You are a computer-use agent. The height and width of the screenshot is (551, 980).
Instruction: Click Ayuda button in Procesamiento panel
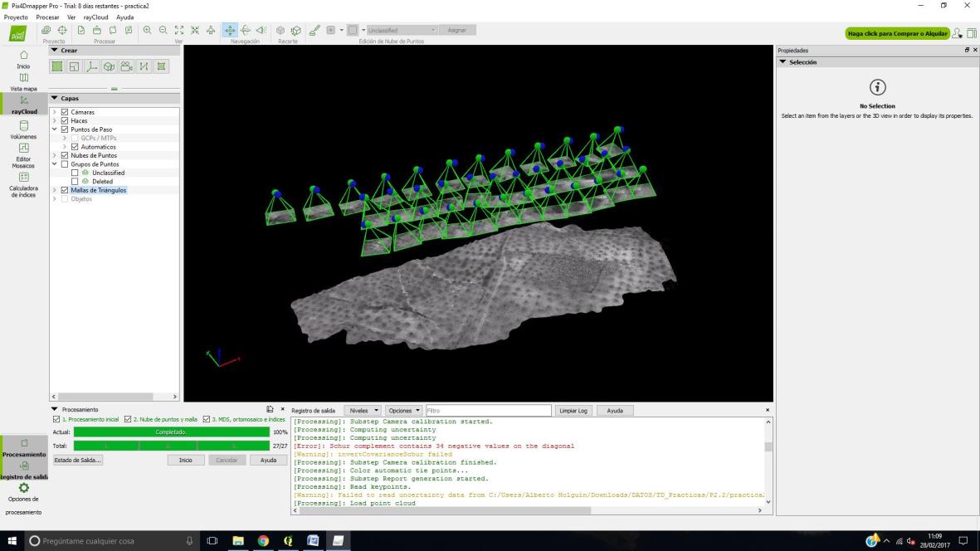[268, 460]
